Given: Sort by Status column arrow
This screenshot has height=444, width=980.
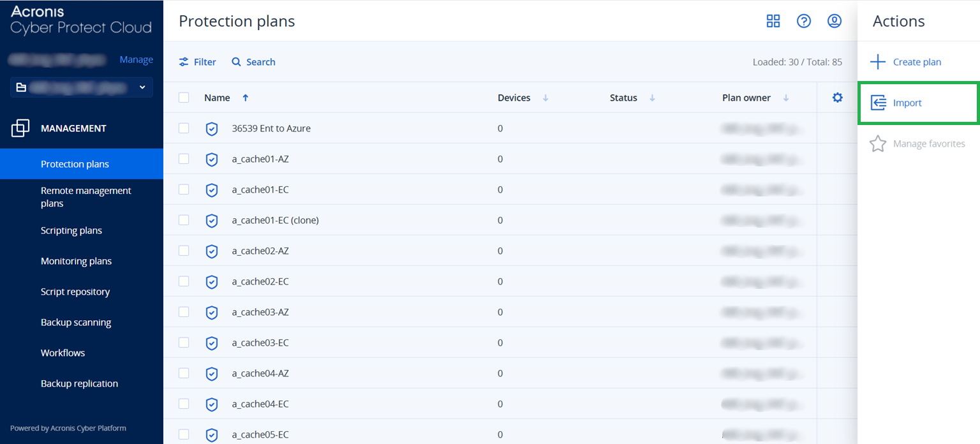Looking at the screenshot, I should click(652, 98).
